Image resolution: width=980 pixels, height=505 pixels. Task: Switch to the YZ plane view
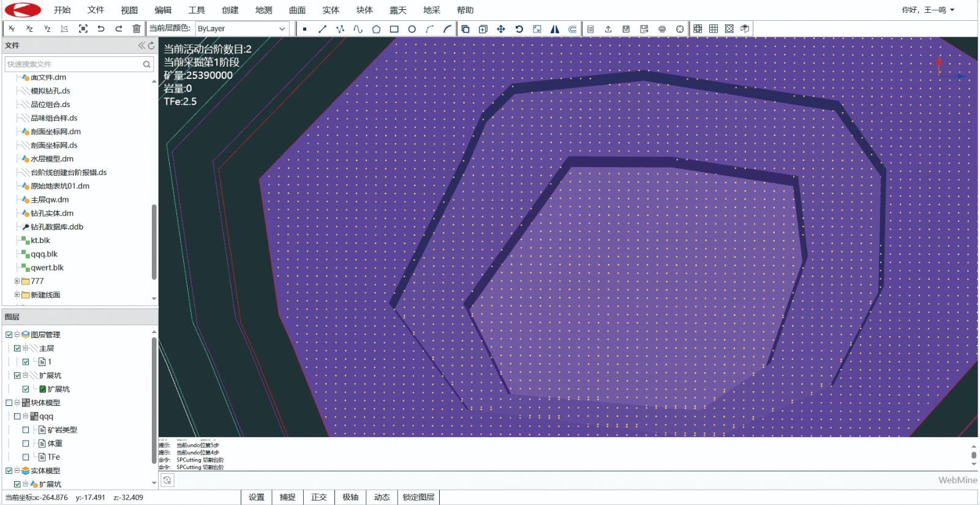point(47,29)
